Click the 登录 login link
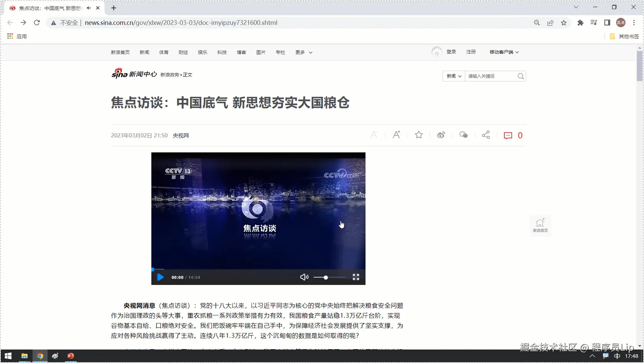This screenshot has height=363, width=644. pos(451,51)
